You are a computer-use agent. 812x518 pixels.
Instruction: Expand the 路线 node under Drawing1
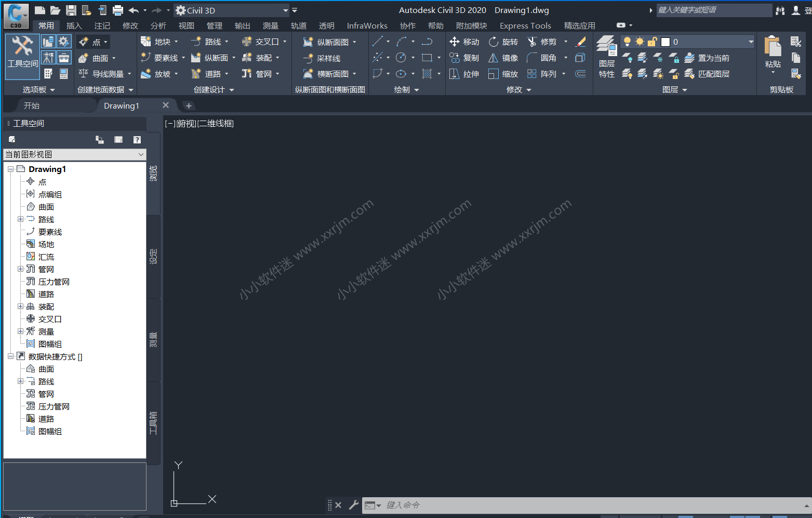tap(20, 219)
